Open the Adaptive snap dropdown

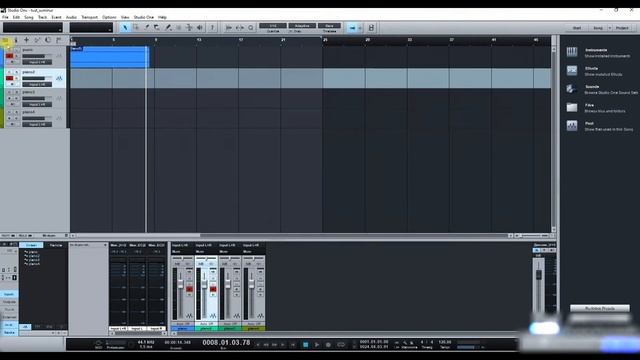pyautogui.click(x=302, y=26)
